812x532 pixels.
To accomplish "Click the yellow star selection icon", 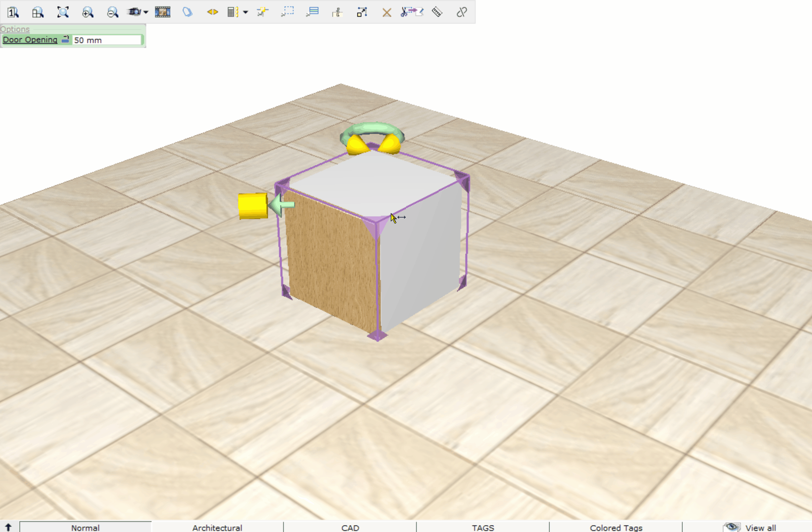I will click(x=262, y=12).
